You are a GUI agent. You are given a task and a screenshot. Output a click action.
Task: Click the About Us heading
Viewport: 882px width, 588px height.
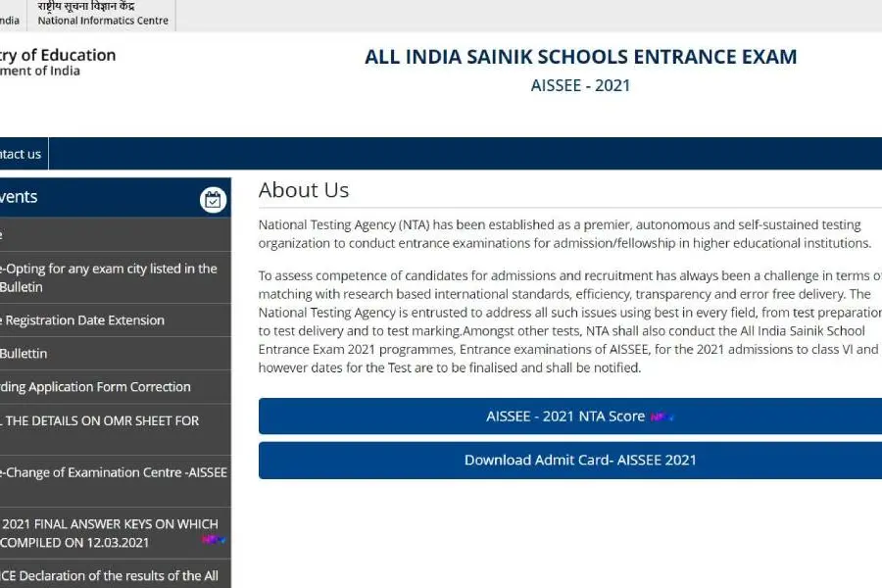(x=304, y=190)
